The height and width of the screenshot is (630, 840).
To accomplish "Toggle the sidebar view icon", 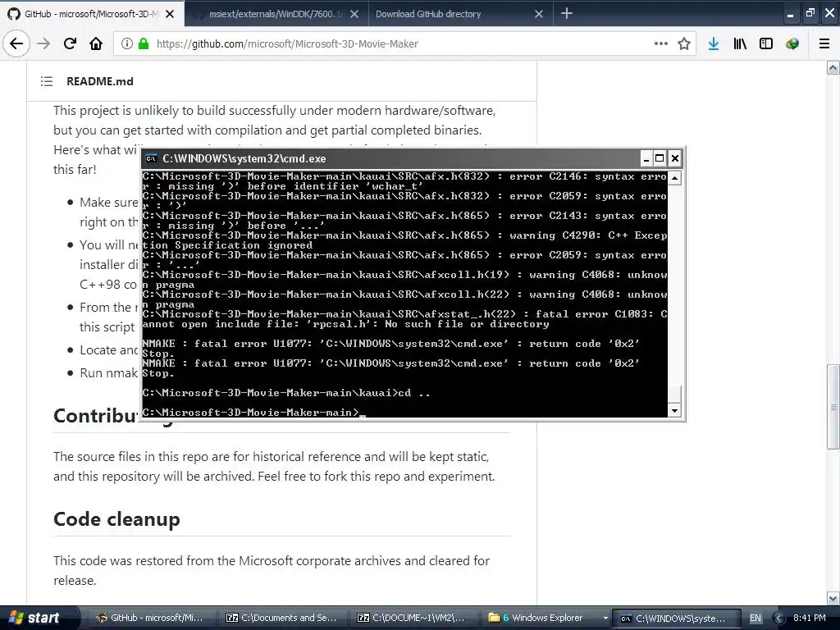I will point(766,43).
